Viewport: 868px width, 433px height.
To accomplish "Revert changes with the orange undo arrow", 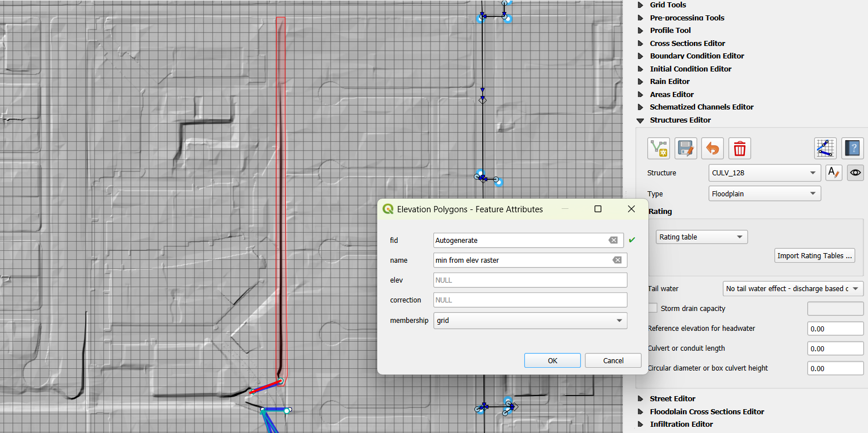I will (x=713, y=149).
